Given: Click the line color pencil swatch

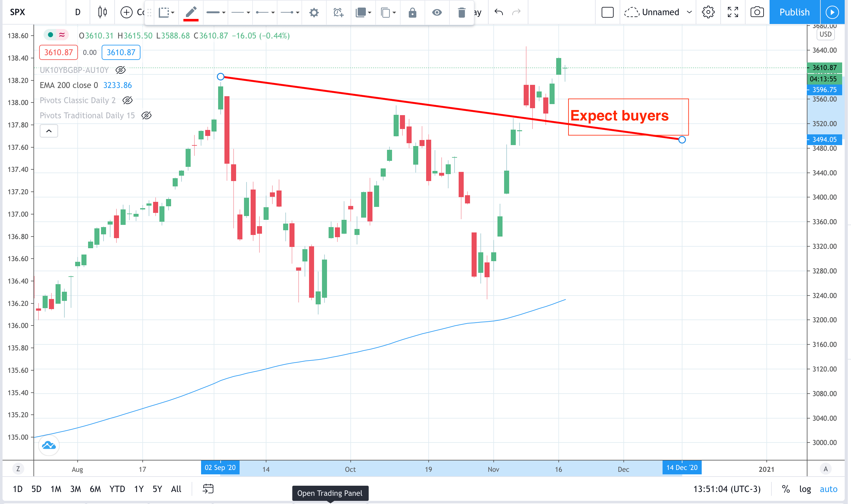Looking at the screenshot, I should click(191, 13).
